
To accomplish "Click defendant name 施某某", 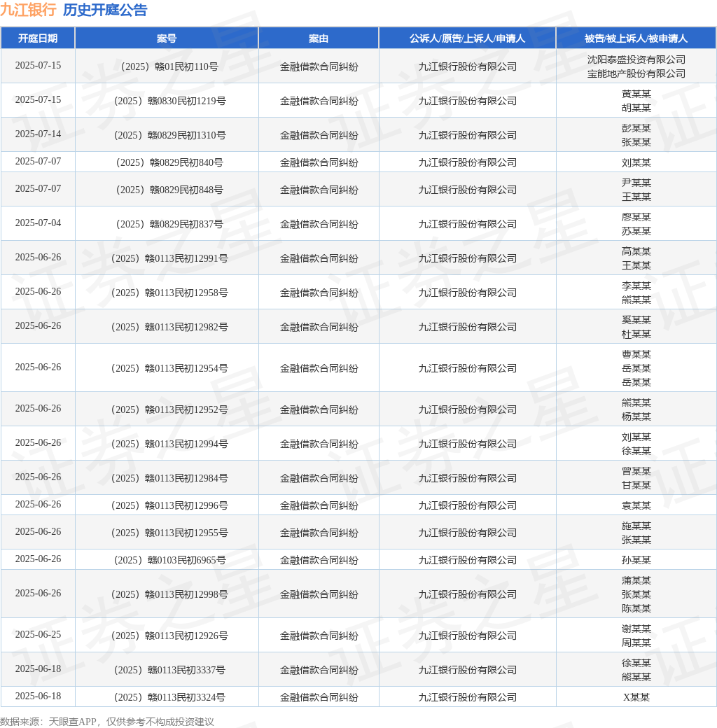I will (x=636, y=526).
